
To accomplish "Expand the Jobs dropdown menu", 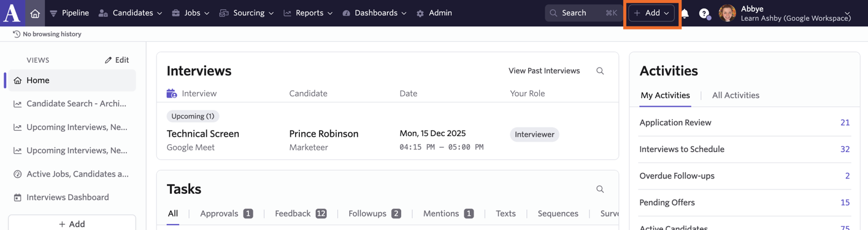I will (190, 13).
